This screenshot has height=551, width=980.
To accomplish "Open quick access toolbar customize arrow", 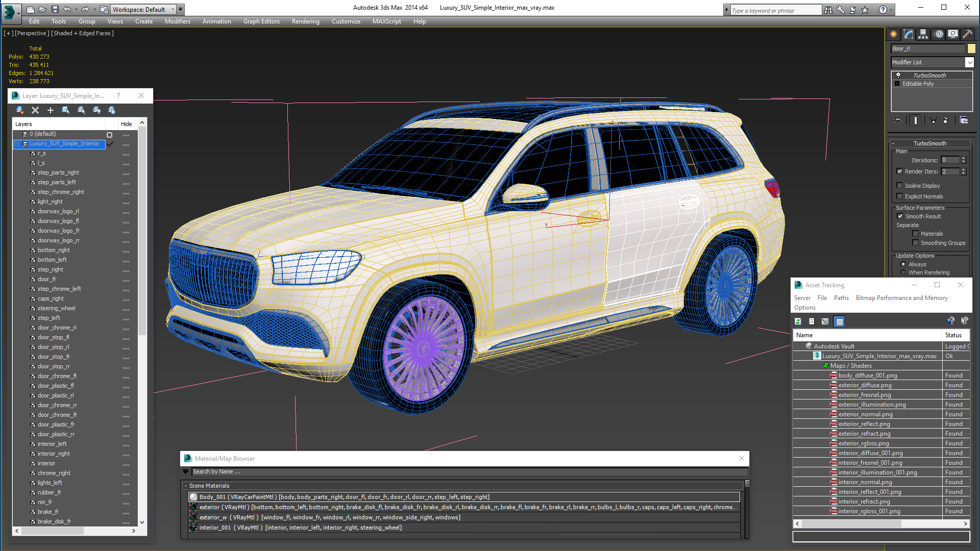I will tap(181, 9).
